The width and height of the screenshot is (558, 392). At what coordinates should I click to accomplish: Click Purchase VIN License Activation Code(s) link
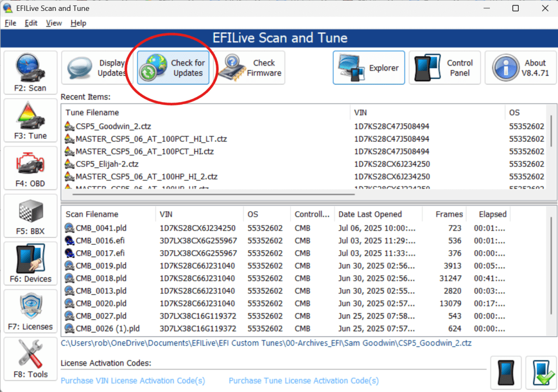coord(133,381)
